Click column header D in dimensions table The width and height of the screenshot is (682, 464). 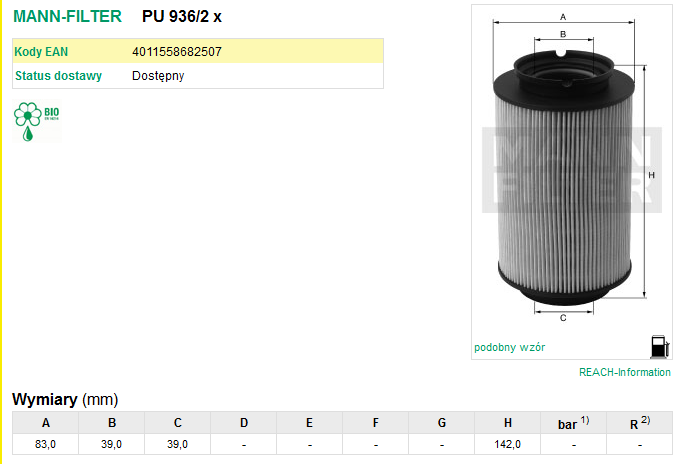244,423
